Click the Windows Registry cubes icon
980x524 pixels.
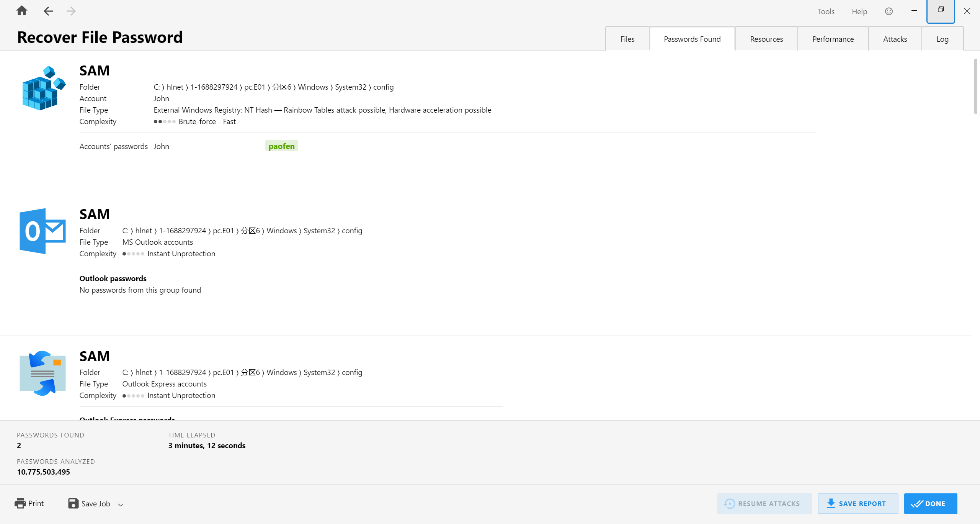(43, 88)
